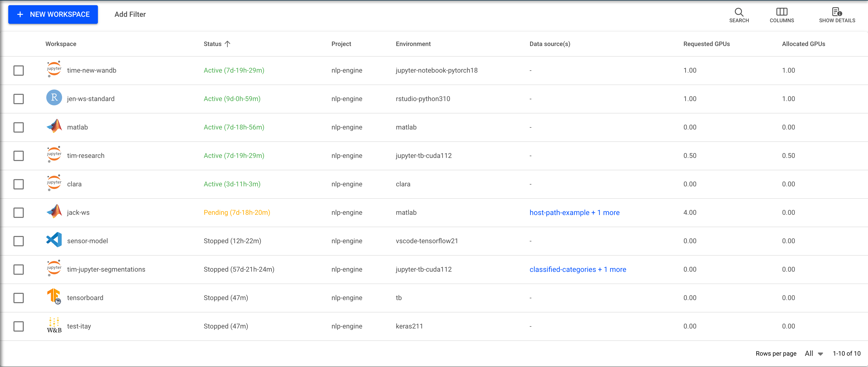Sort by Requested GPUs header

[706, 44]
